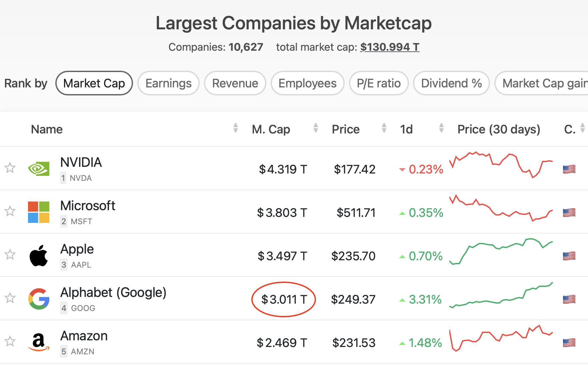Sort by the M. Cap column arrows

[315, 128]
